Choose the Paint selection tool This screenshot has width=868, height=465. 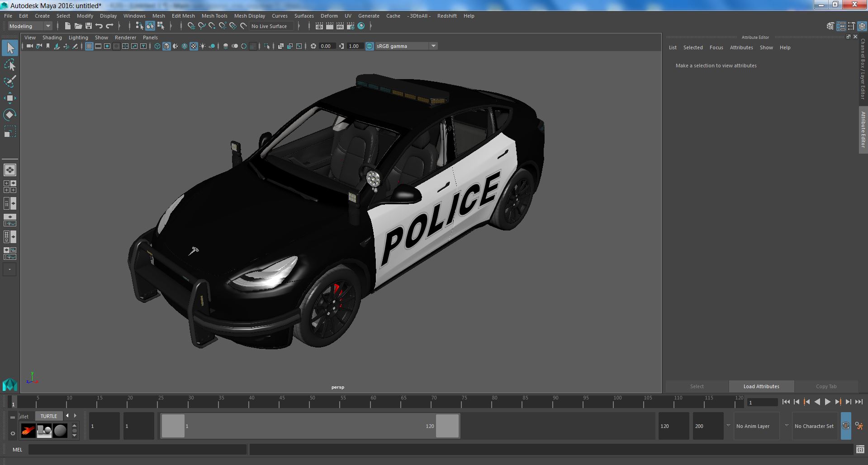10,82
